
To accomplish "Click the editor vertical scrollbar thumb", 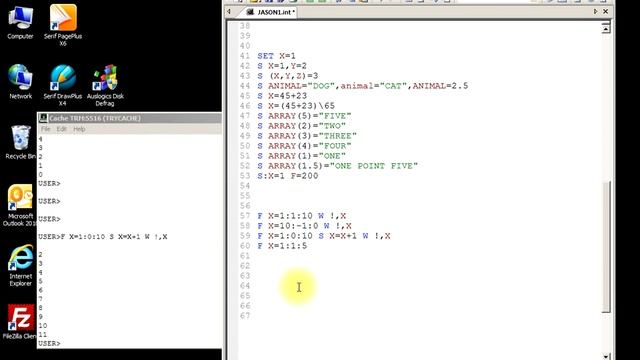I will coord(606,247).
